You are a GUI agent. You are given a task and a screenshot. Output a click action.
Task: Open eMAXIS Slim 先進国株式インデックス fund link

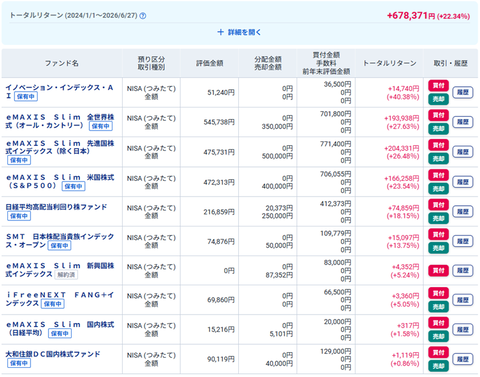(x=60, y=147)
